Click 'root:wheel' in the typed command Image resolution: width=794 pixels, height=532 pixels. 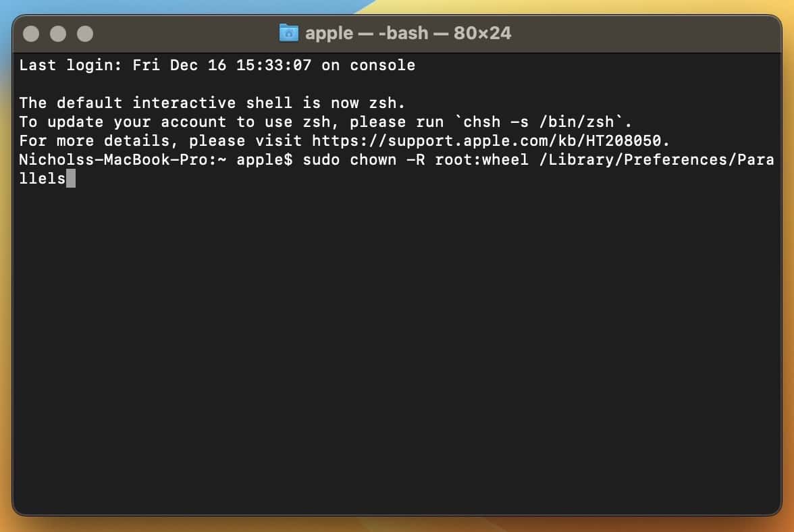pyautogui.click(x=481, y=160)
